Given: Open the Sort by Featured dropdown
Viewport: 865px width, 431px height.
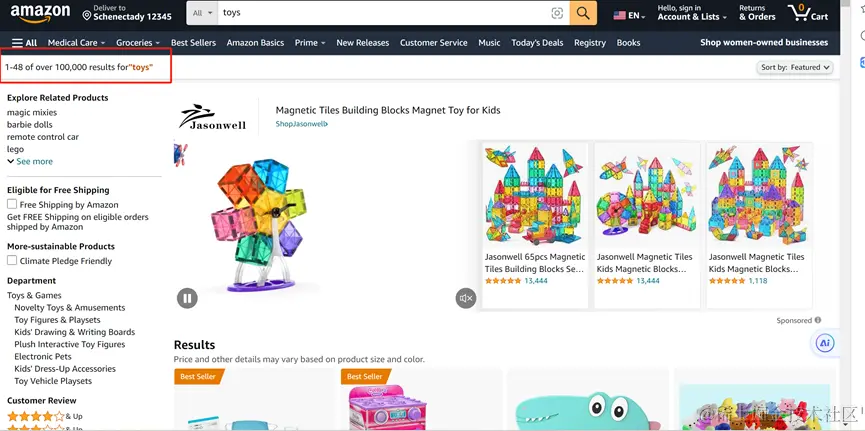Looking at the screenshot, I should click(795, 67).
